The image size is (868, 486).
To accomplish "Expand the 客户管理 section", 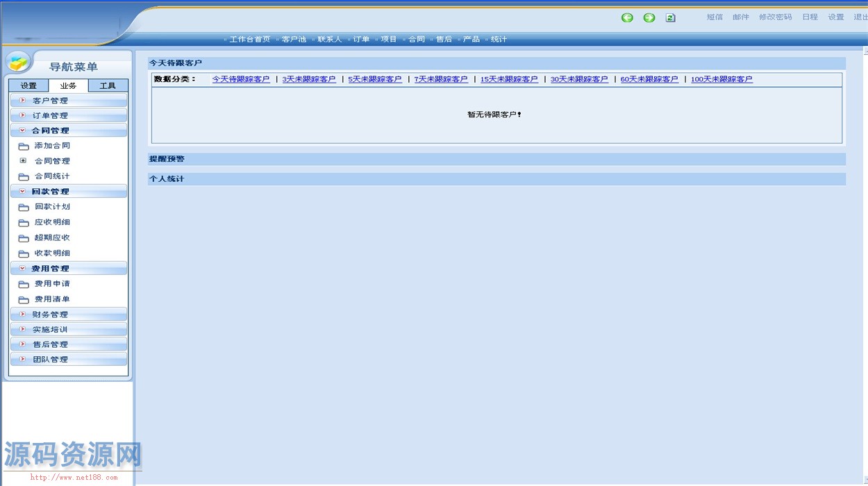I will point(68,101).
